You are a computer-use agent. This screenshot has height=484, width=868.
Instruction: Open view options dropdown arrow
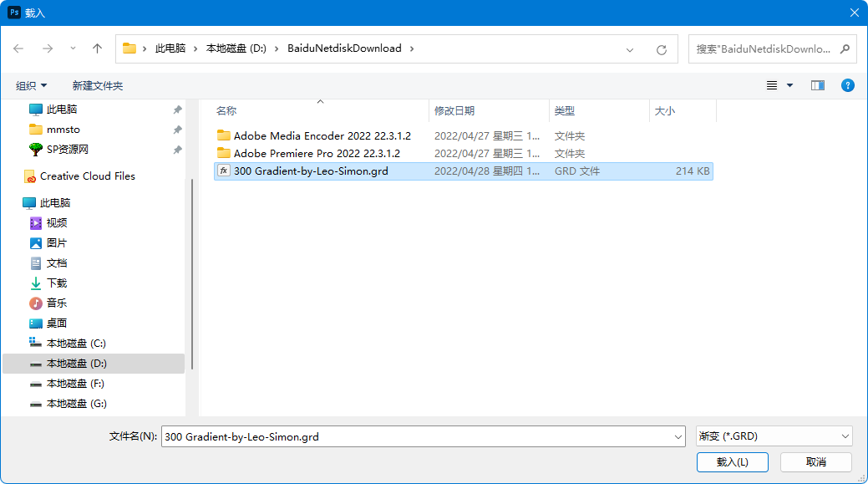(x=790, y=85)
